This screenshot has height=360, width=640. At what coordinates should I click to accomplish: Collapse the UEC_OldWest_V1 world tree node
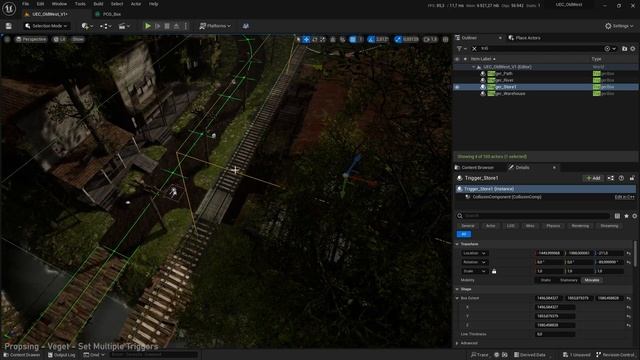(473, 67)
